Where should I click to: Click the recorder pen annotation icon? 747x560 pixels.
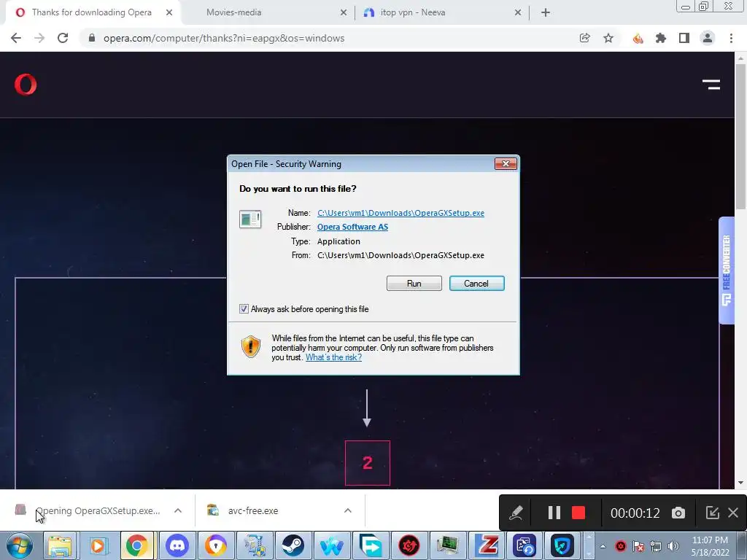(x=516, y=513)
